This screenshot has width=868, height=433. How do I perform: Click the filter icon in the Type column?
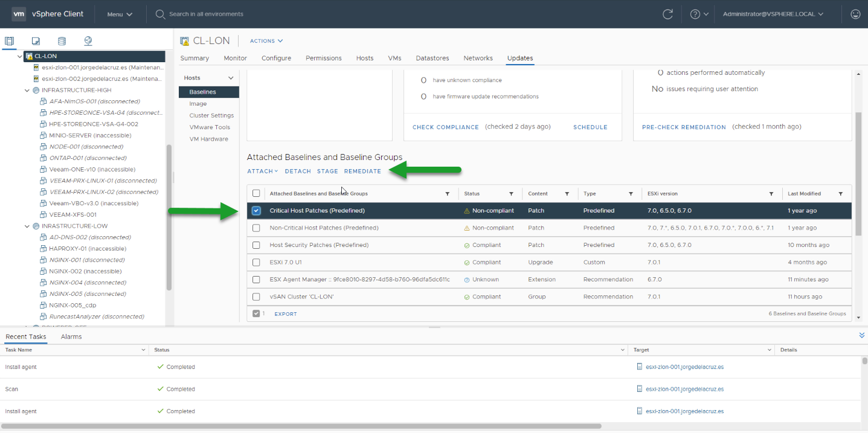[x=631, y=194]
